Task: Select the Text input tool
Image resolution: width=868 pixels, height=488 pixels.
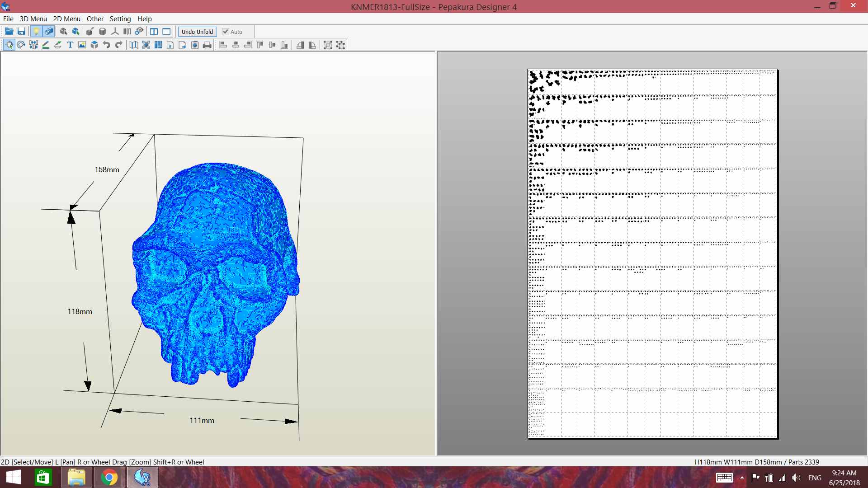Action: (70, 45)
